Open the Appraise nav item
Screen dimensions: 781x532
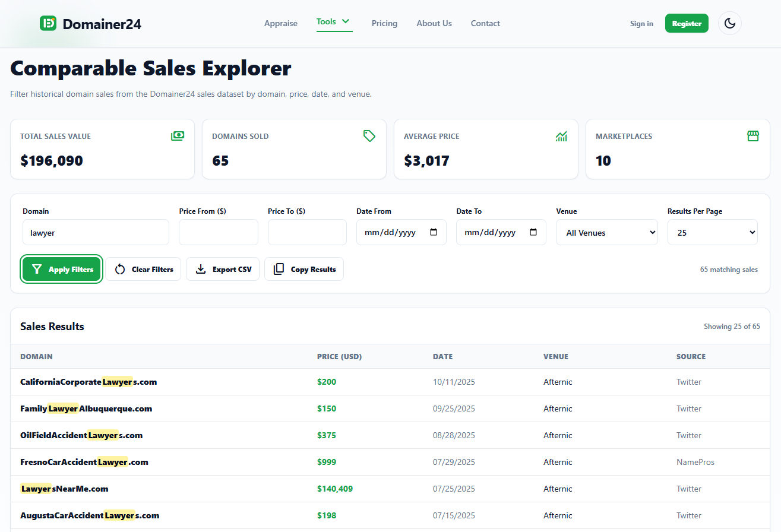point(281,23)
